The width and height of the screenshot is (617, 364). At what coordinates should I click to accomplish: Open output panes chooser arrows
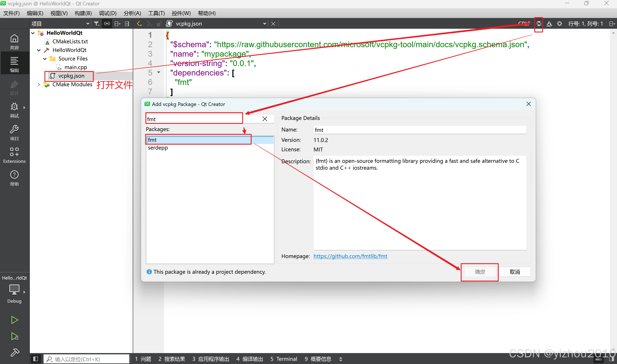[341, 359]
